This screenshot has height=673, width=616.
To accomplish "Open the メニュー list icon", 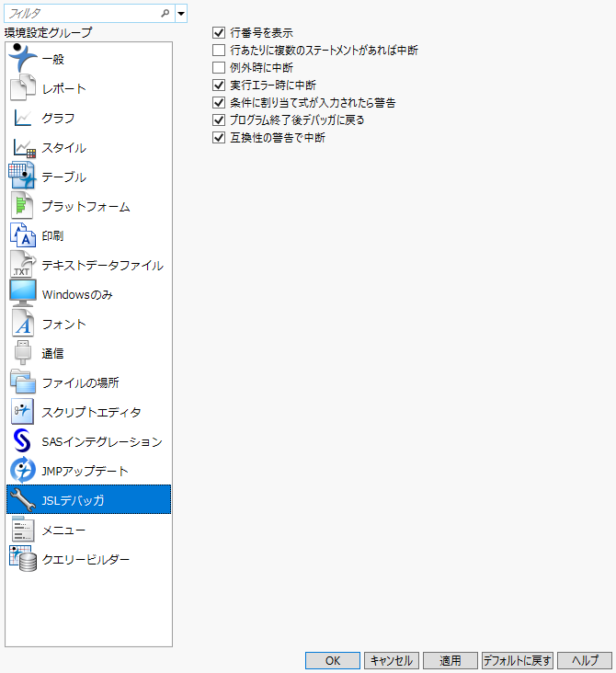I will [x=23, y=530].
